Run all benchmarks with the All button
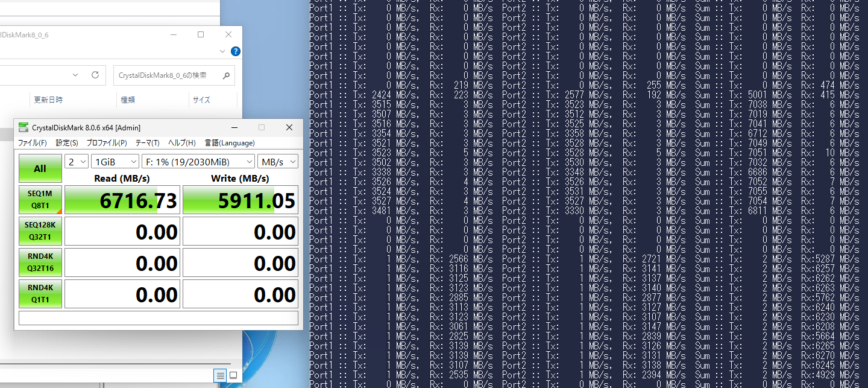The image size is (868, 388). click(40, 168)
